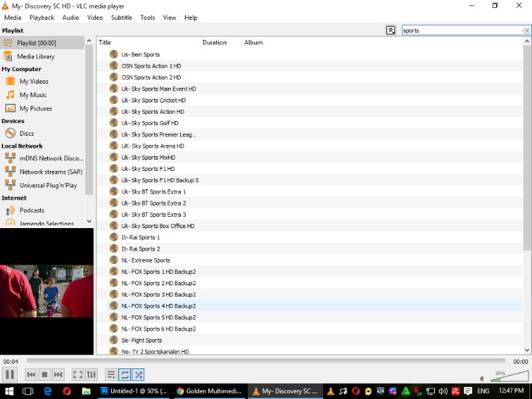Mute audio with speaker icon beside volume slider

click(x=483, y=378)
